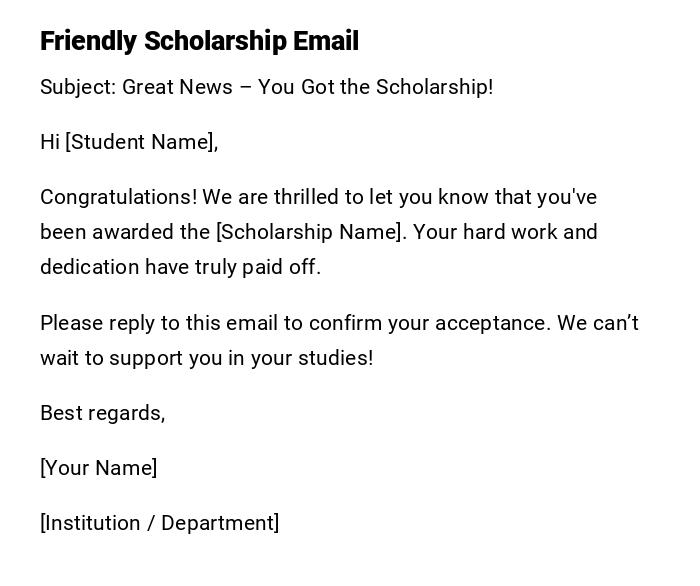Click the "Friendly Scholarship Email" heading

point(199,41)
